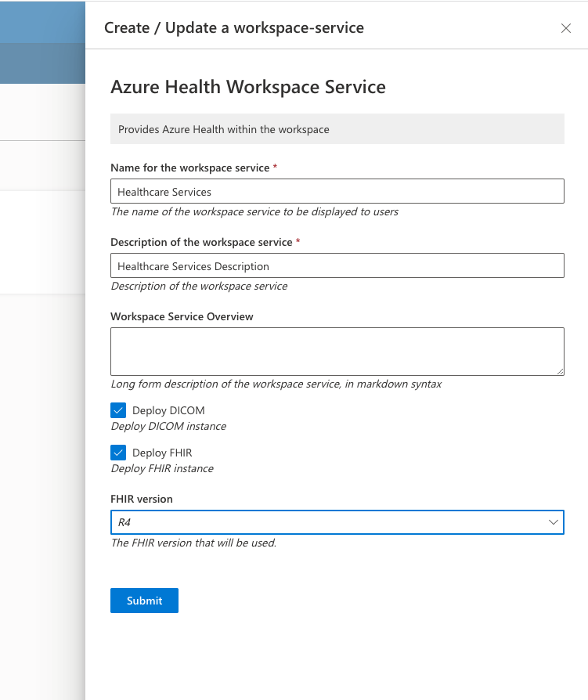This screenshot has height=700, width=588.
Task: Dismiss the panel using the X icon
Action: tap(566, 28)
